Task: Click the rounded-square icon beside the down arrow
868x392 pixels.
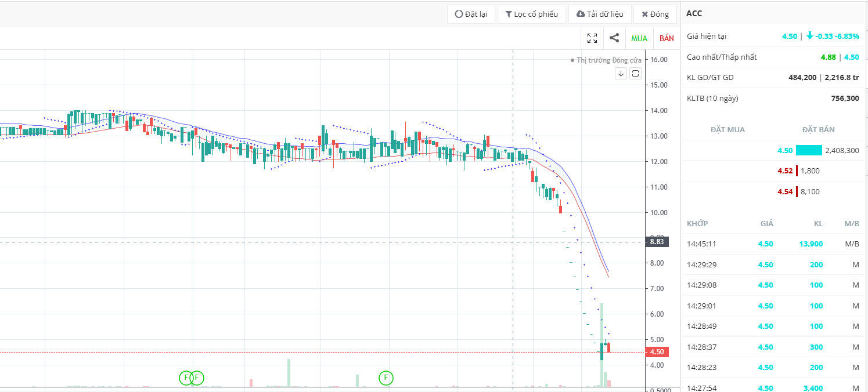Action: point(635,73)
